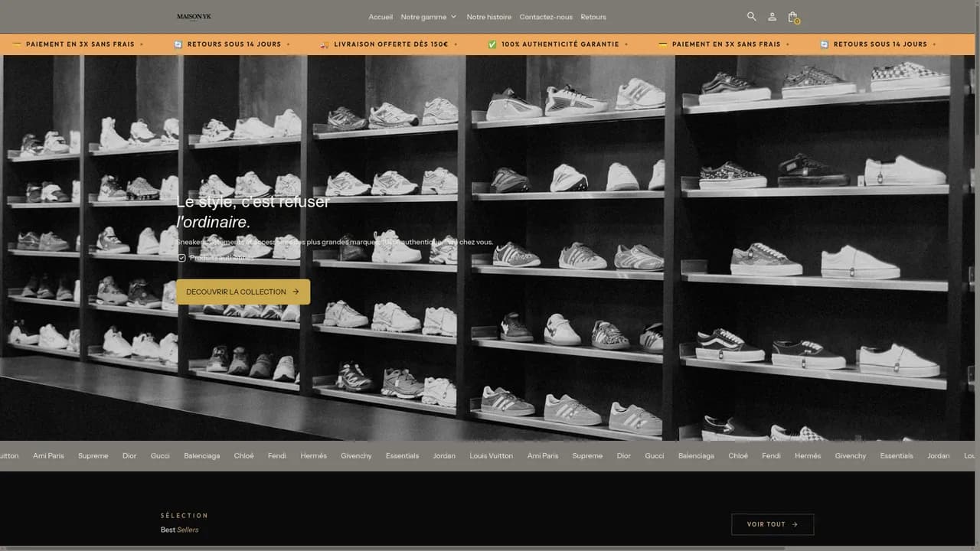The image size is (980, 551).
Task: Click the "100% authenticité garantie" banner text
Action: click(560, 44)
